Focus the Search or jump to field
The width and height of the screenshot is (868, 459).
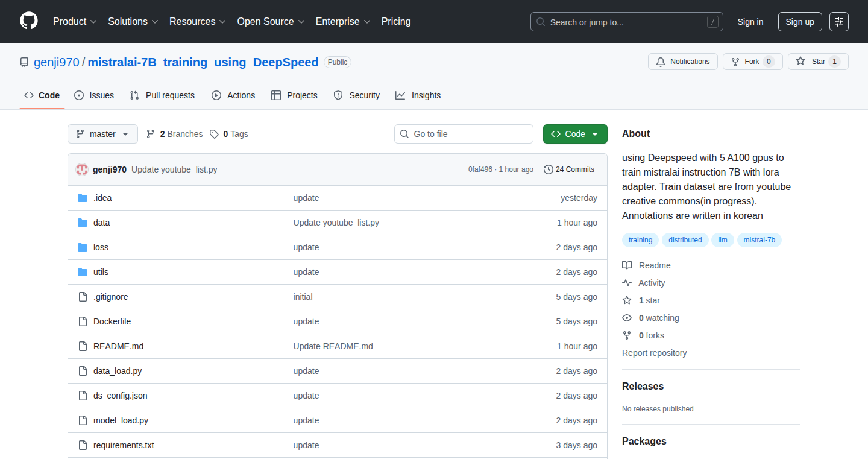627,22
